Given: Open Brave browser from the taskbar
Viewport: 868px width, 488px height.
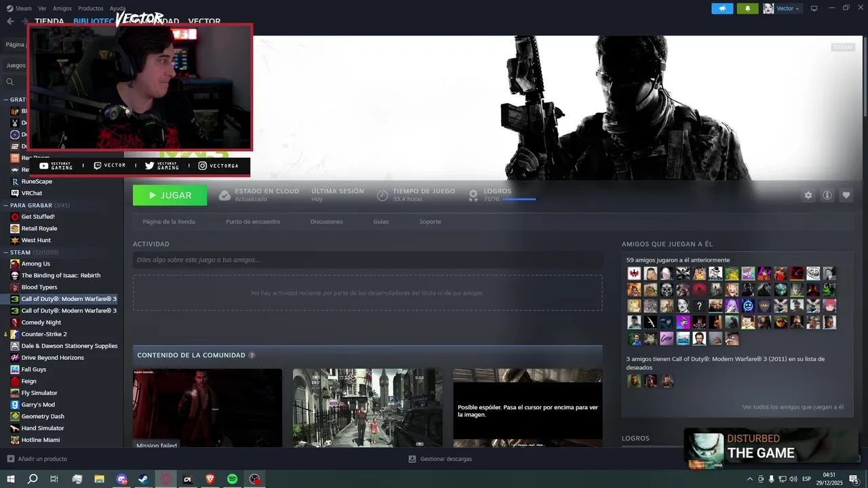Looking at the screenshot, I should point(210,479).
